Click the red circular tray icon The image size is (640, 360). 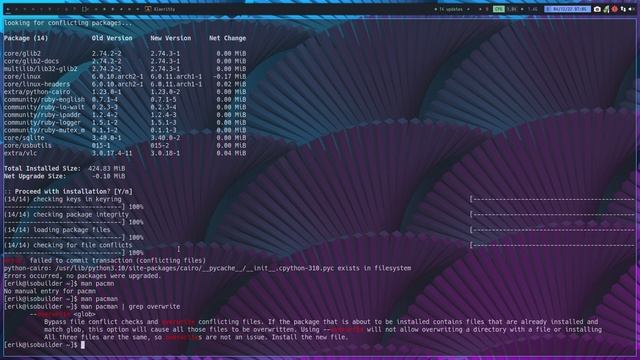coord(615,9)
